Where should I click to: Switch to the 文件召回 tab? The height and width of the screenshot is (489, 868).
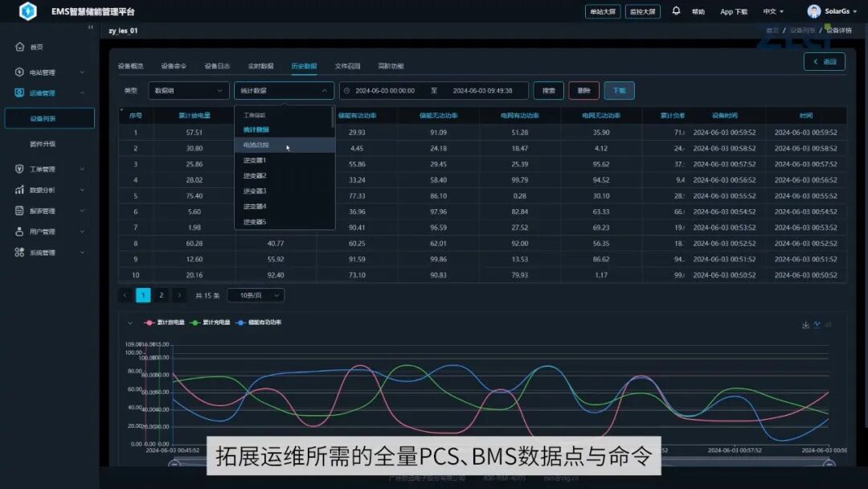tap(347, 66)
